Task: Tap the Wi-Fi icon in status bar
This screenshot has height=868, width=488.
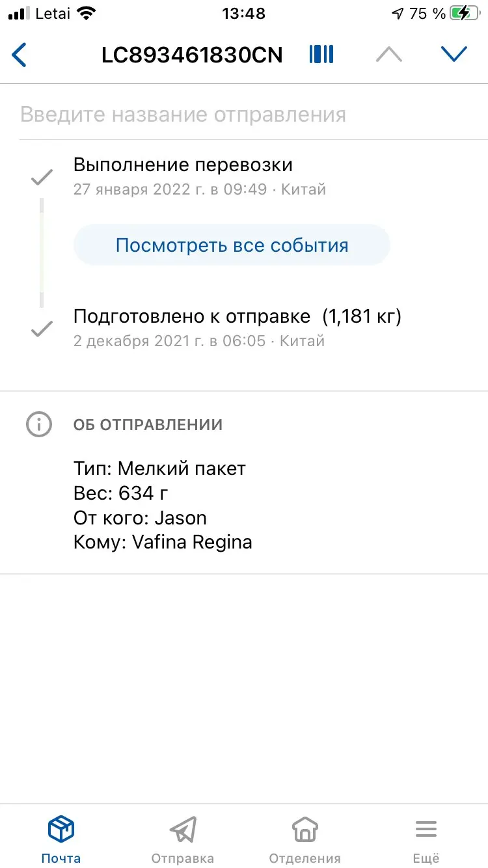Action: tap(85, 13)
